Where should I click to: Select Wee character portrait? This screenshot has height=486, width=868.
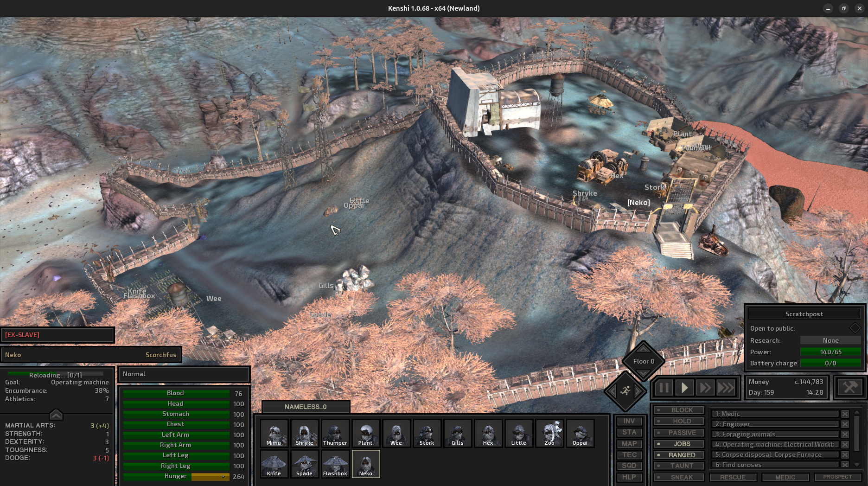pos(396,433)
